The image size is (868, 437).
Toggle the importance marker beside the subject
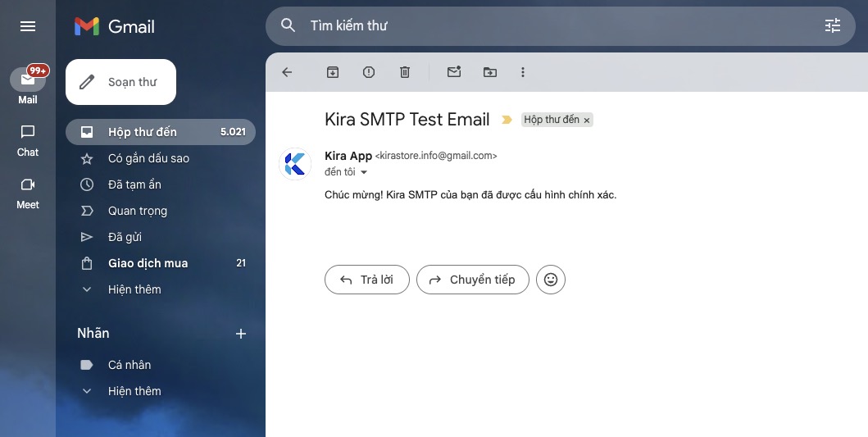[x=507, y=120]
